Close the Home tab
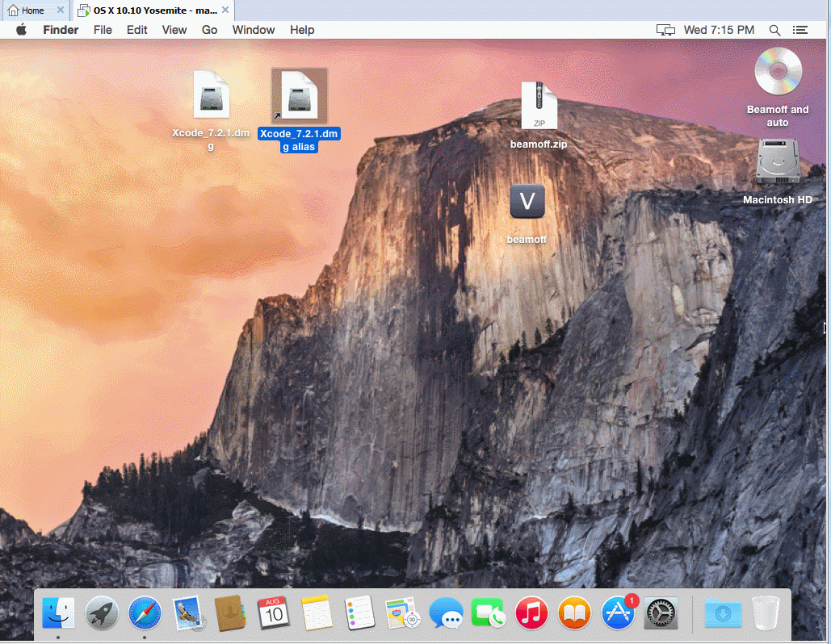This screenshot has width=831, height=644. (x=61, y=10)
